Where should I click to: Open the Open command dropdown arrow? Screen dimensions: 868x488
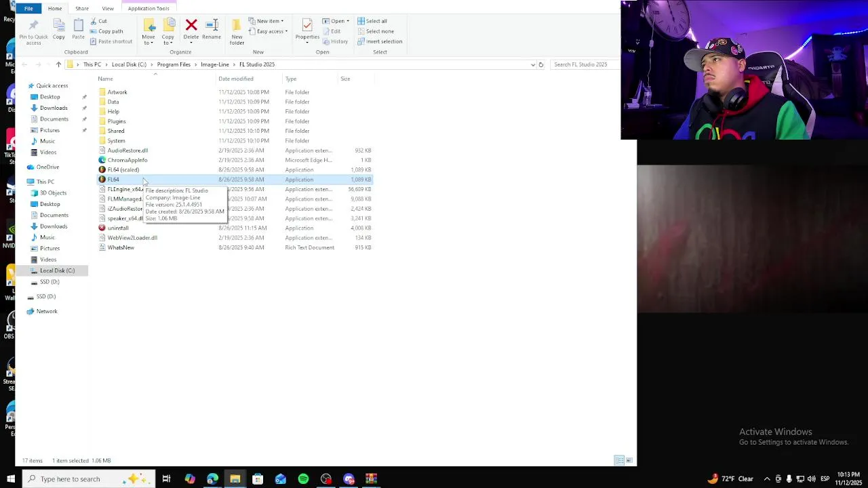(348, 21)
